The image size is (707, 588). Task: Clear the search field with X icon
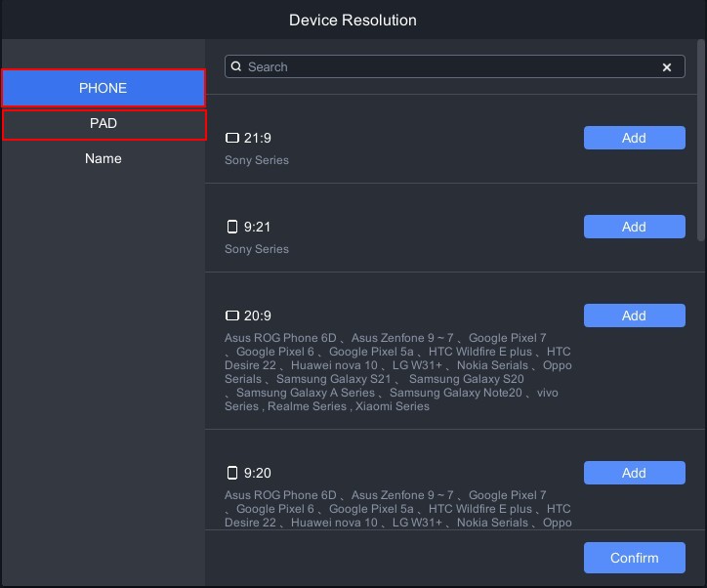[667, 67]
